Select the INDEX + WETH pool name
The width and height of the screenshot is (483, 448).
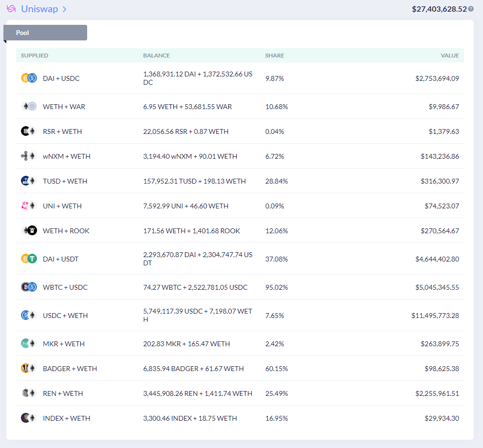[x=67, y=418]
